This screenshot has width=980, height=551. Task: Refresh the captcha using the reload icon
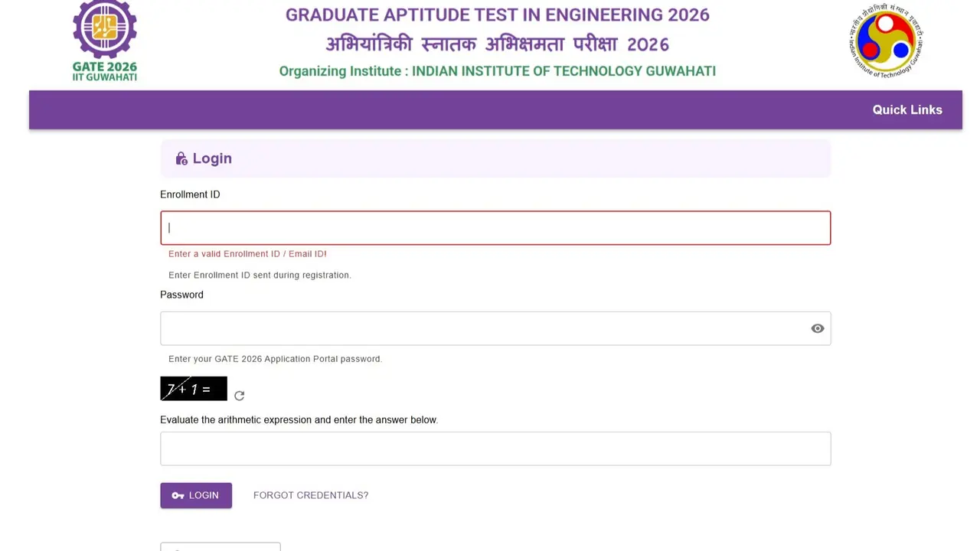click(x=239, y=395)
